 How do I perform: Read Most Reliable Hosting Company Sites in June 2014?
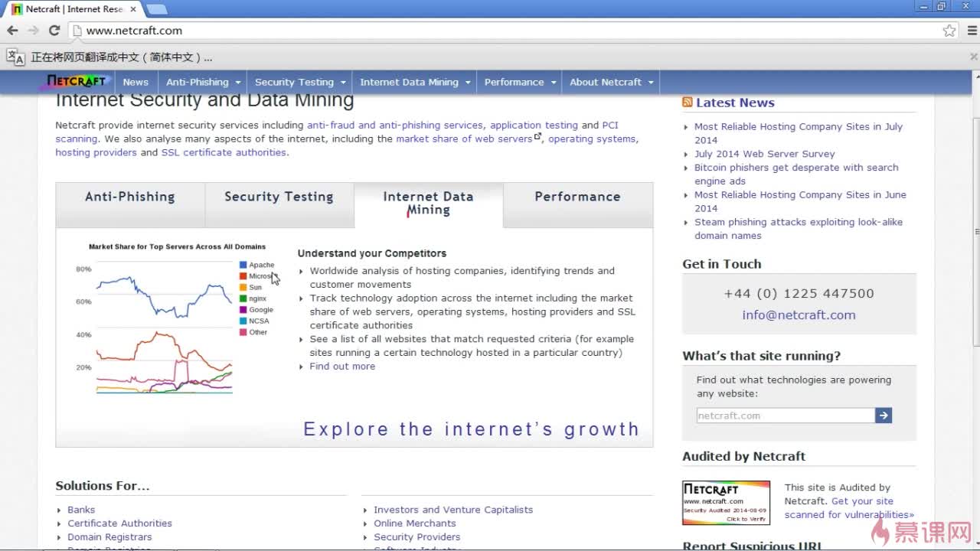[800, 201]
